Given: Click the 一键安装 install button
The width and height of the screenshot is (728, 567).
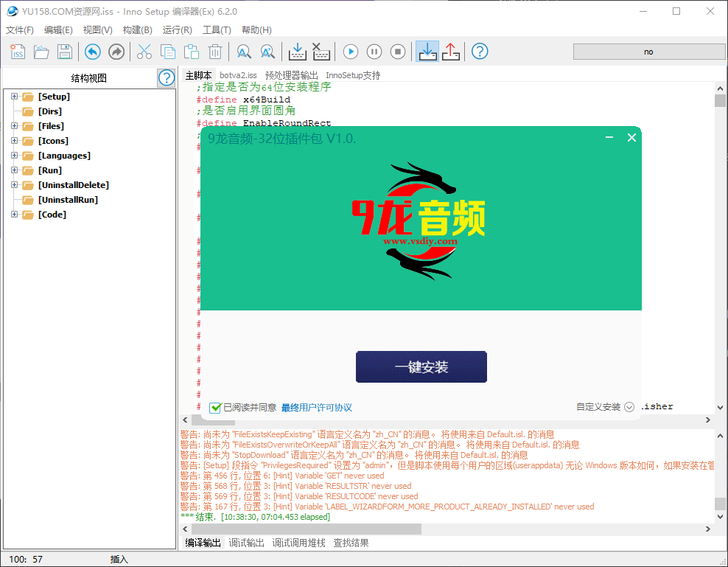Looking at the screenshot, I should pyautogui.click(x=421, y=367).
